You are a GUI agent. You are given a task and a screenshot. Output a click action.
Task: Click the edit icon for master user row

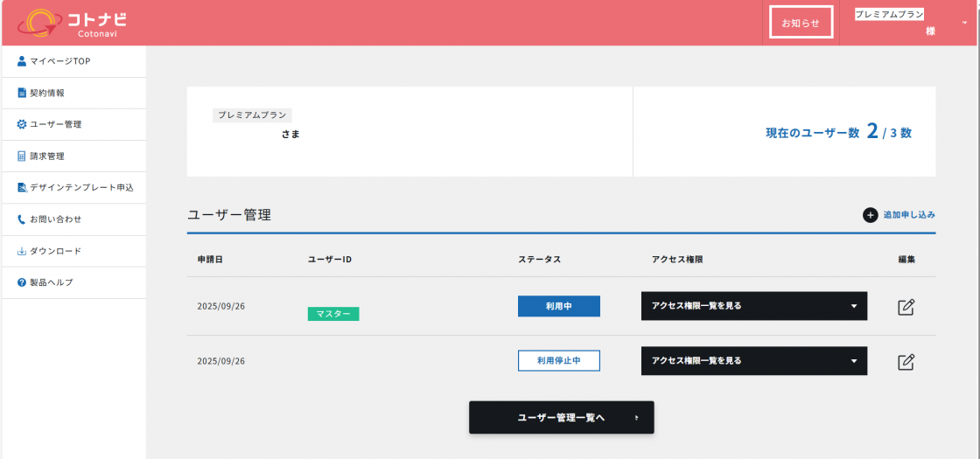pos(906,307)
